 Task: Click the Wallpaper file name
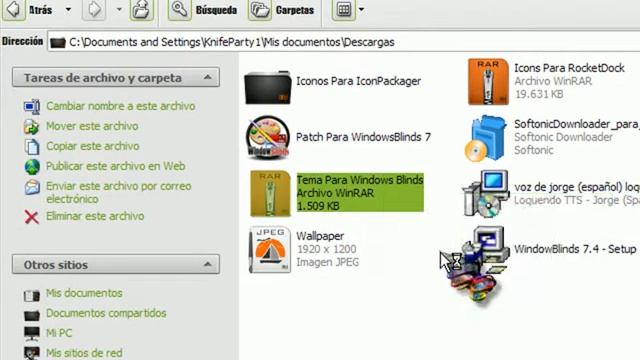pos(320,236)
